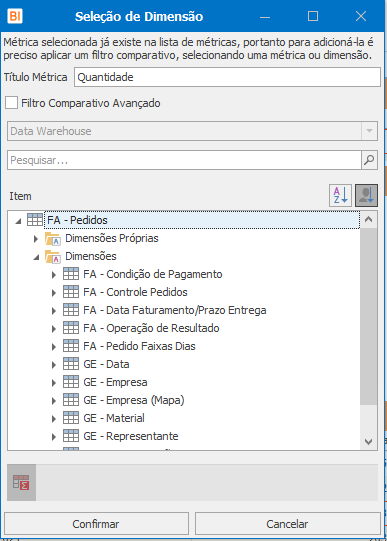
Task: Click table icon for GE - Data
Action: 71,364
